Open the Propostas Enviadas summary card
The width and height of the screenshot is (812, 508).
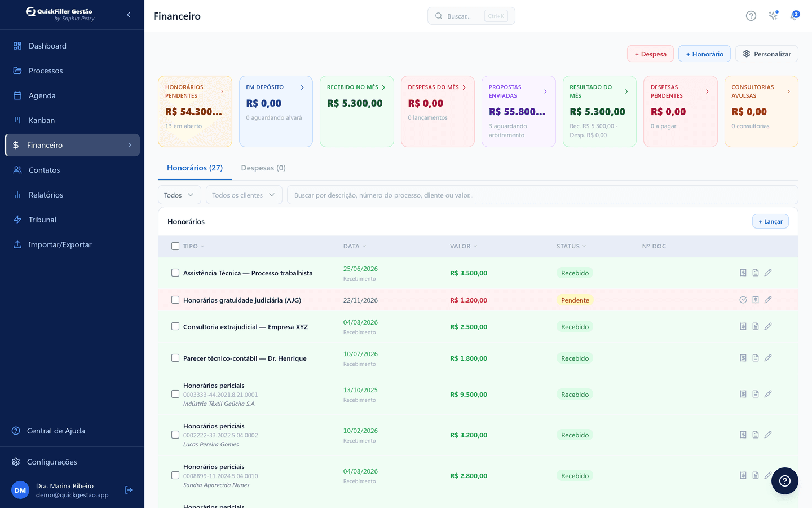(x=519, y=111)
